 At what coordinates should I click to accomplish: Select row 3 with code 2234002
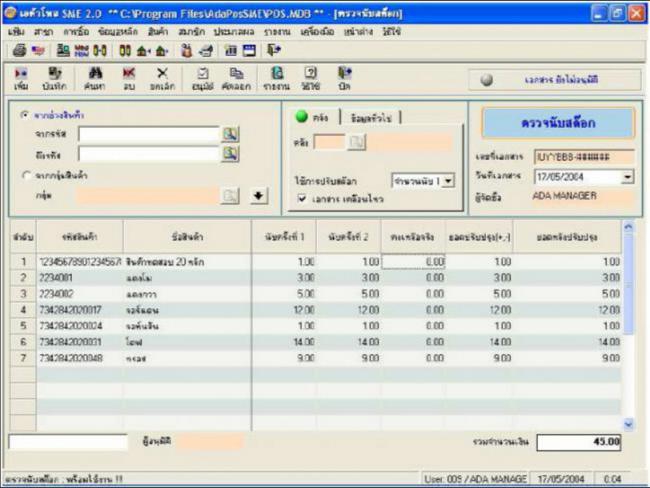[x=315, y=294]
